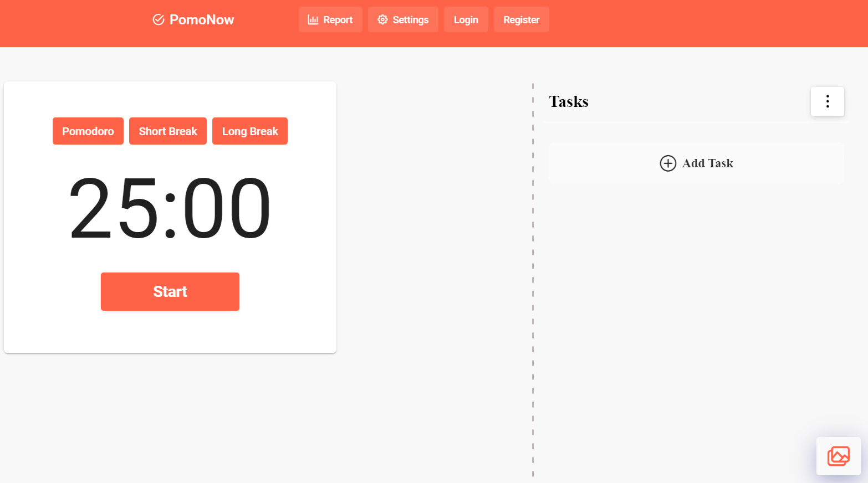Open the Login page
Screen dimensions: 868x483
[x=466, y=19]
